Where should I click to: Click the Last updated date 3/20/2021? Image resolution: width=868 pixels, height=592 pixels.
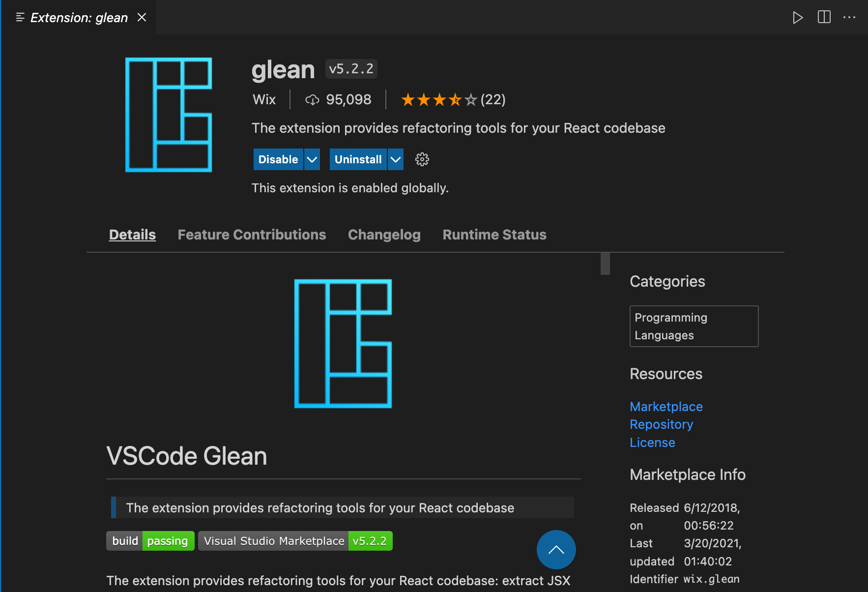[x=713, y=552]
